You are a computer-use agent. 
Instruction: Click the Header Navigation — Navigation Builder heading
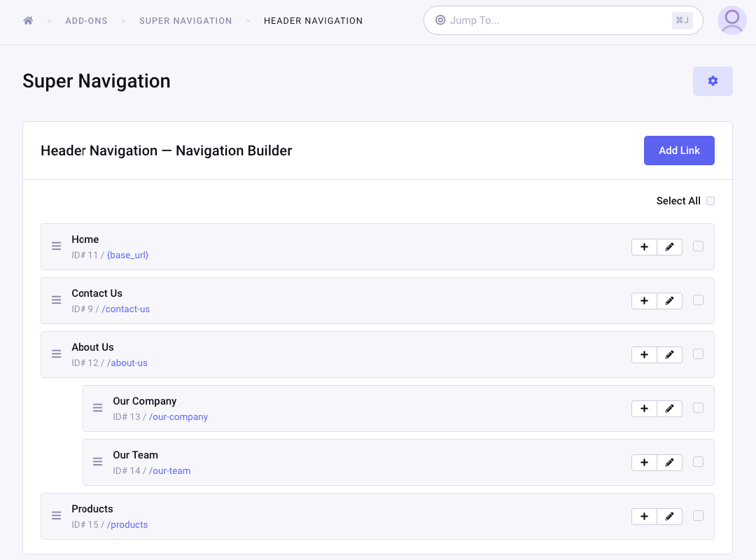pyautogui.click(x=167, y=150)
